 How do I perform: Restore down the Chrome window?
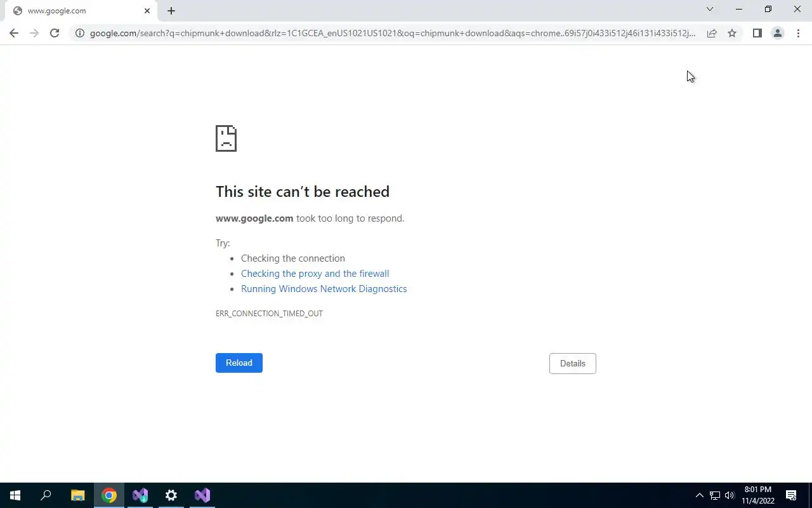click(768, 10)
